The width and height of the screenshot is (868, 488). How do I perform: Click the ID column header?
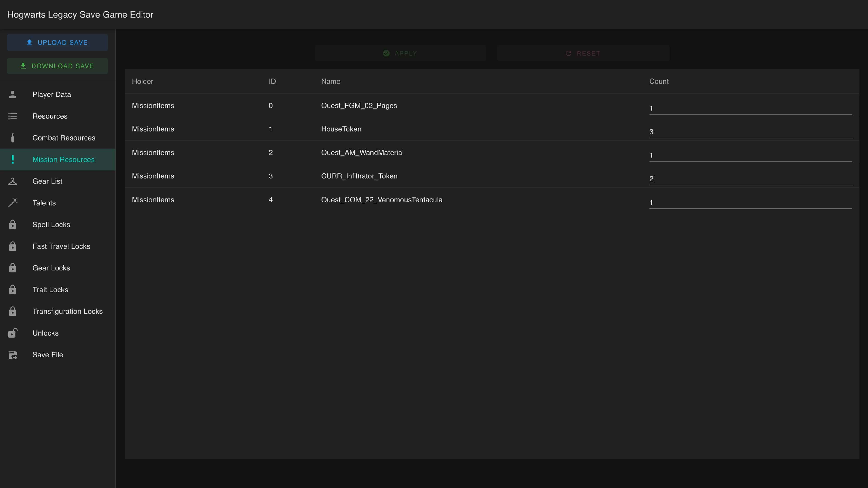[x=272, y=81]
